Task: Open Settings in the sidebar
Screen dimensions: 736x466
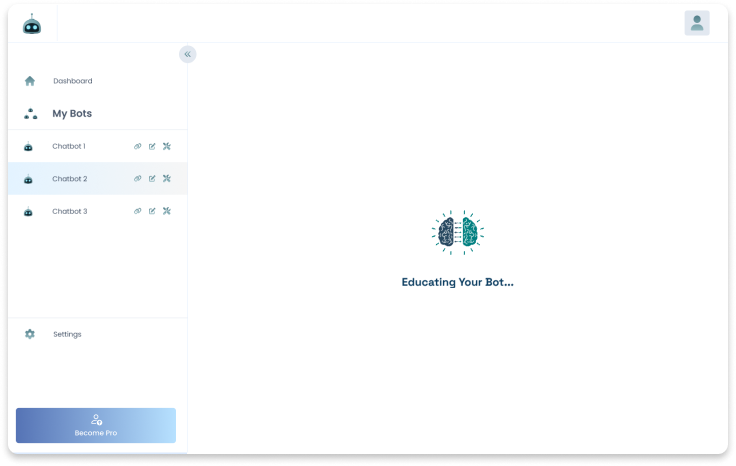Action: tap(67, 334)
